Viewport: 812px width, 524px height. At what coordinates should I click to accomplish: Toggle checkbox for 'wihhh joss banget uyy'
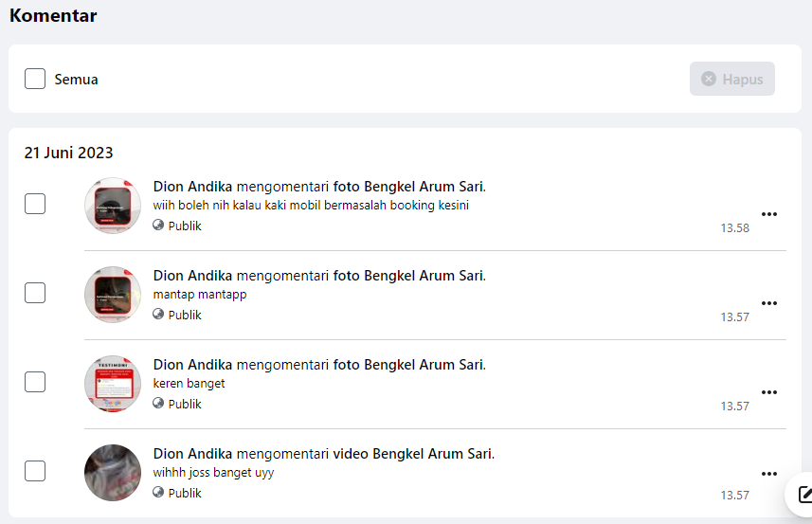[35, 471]
